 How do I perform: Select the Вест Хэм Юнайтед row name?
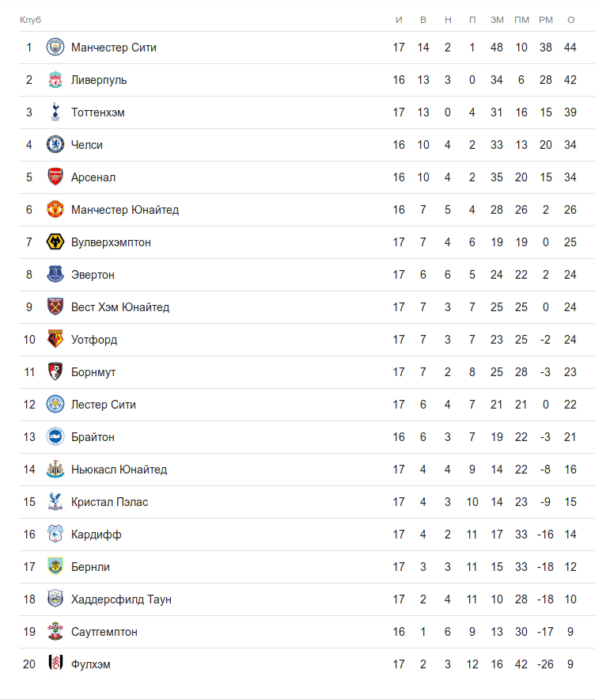[120, 307]
